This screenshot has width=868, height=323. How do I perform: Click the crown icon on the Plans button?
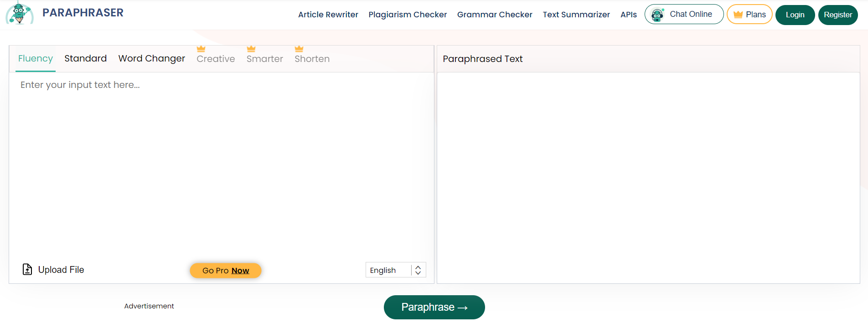click(739, 14)
